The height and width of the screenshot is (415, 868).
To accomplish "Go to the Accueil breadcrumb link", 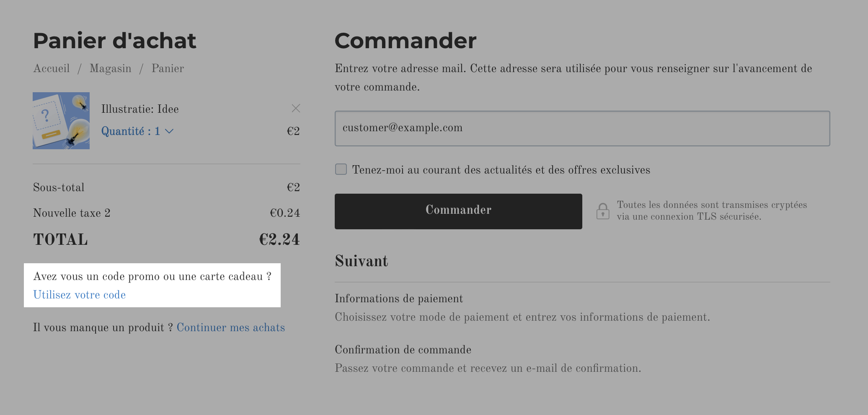I will (x=52, y=68).
